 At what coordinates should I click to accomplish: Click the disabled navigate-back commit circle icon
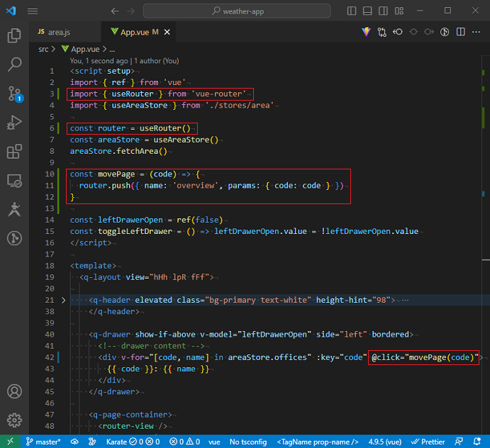click(x=413, y=32)
